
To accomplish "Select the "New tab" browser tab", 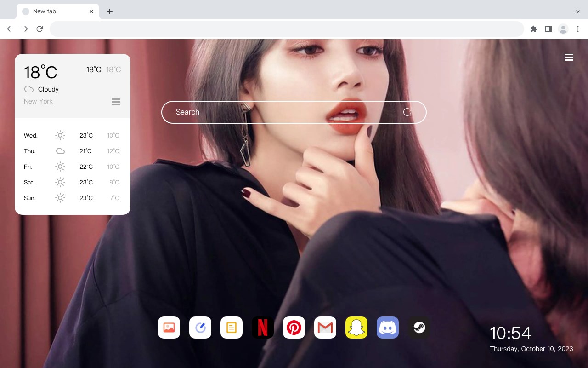I will coord(57,11).
